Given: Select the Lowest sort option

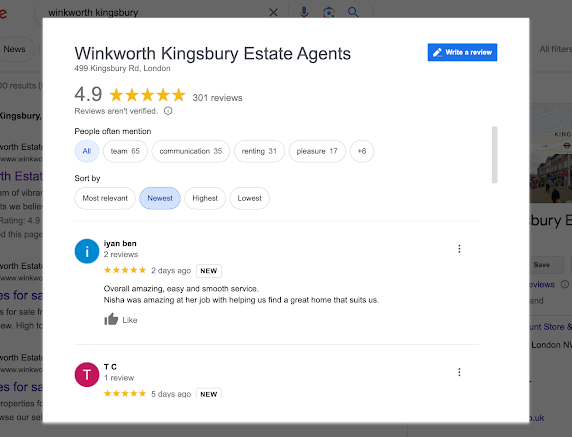Looking at the screenshot, I should point(250,198).
